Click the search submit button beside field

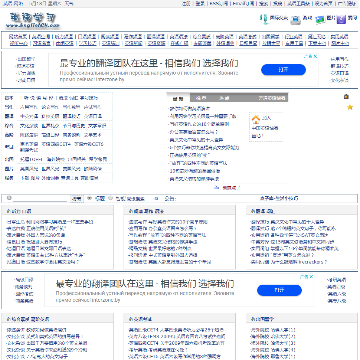(76, 199)
